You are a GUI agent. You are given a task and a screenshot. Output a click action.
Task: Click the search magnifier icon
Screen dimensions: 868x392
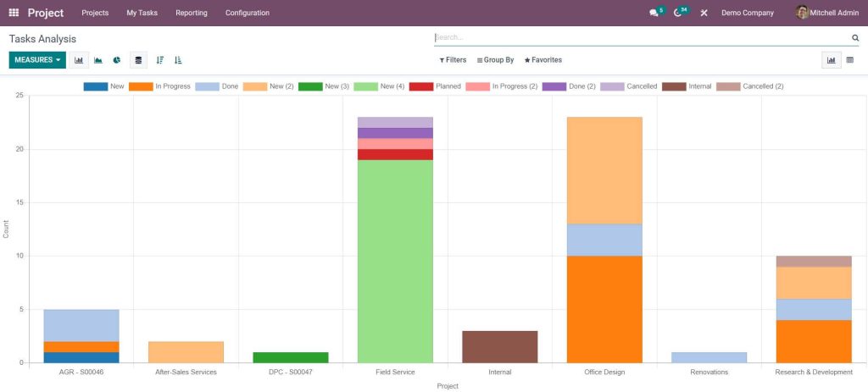(855, 37)
